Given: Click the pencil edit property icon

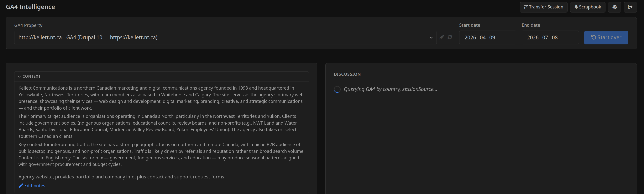Looking at the screenshot, I should [442, 37].
